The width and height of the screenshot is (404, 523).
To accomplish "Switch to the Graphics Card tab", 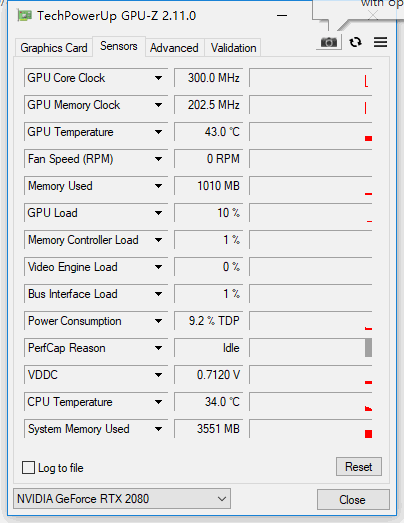I will pos(54,48).
